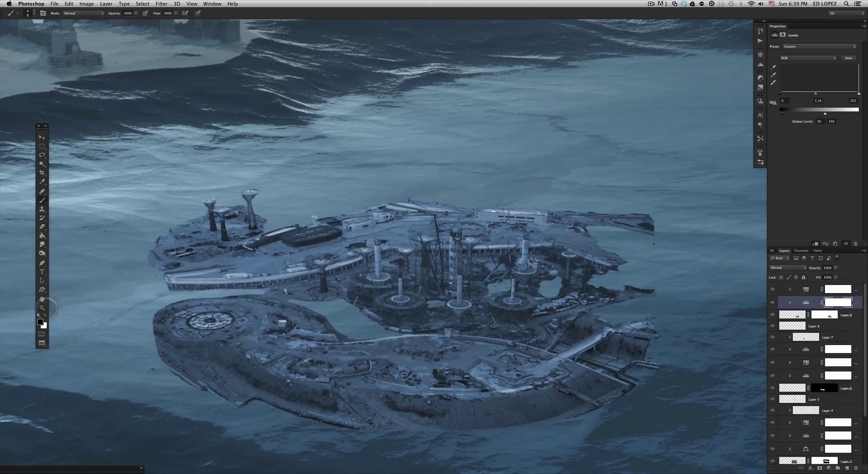
Task: Open the layer Opacity slider dropdown
Action: [x=835, y=268]
